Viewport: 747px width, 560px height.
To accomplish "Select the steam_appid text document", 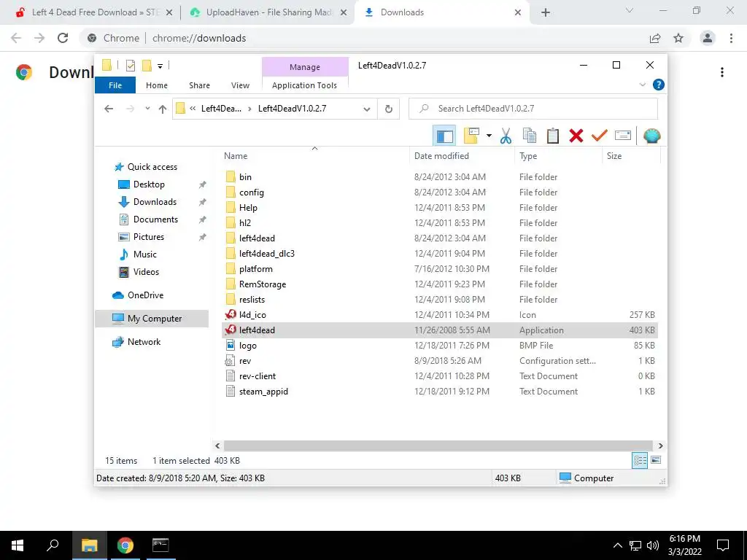I will (x=263, y=392).
